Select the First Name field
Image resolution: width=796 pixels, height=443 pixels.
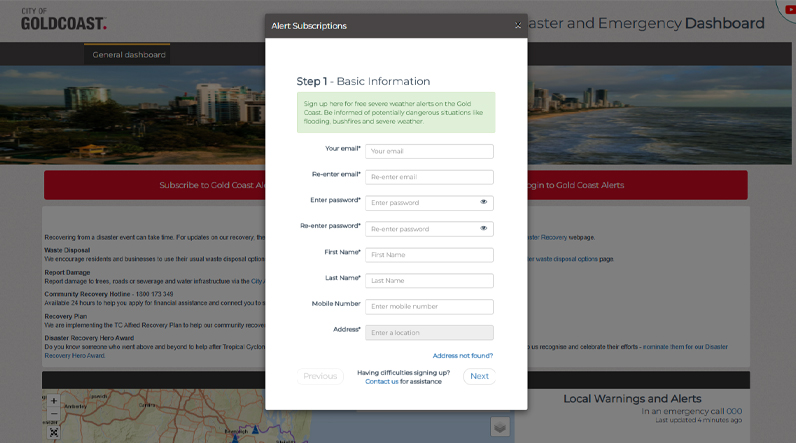point(429,255)
